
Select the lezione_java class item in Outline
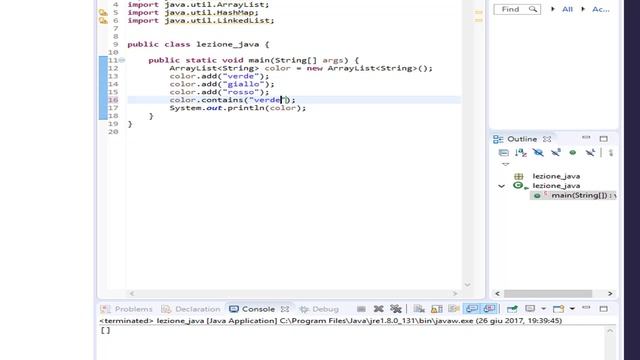(556, 186)
